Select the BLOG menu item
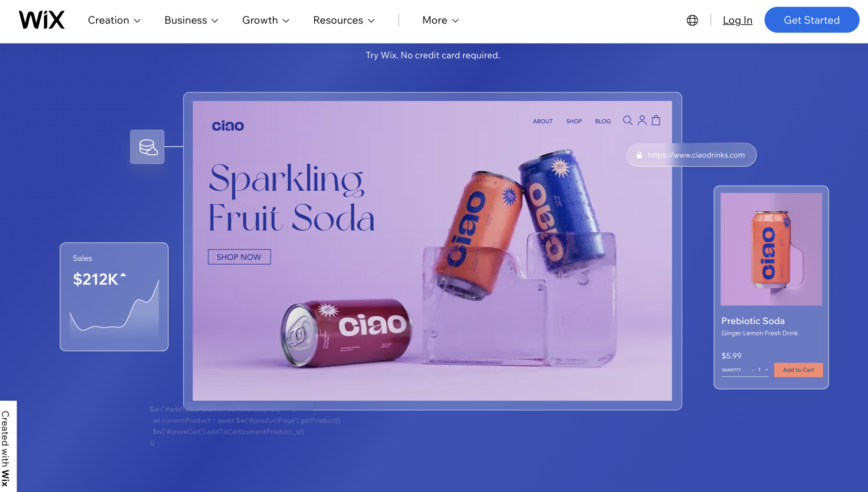868x492 pixels. pos(603,121)
